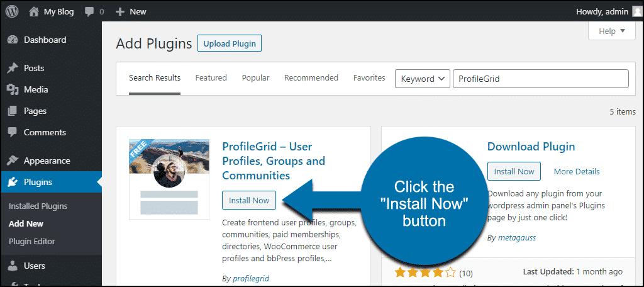Click the Posts pushpin icon
Viewport: 644px width, 287px height.
[13, 68]
